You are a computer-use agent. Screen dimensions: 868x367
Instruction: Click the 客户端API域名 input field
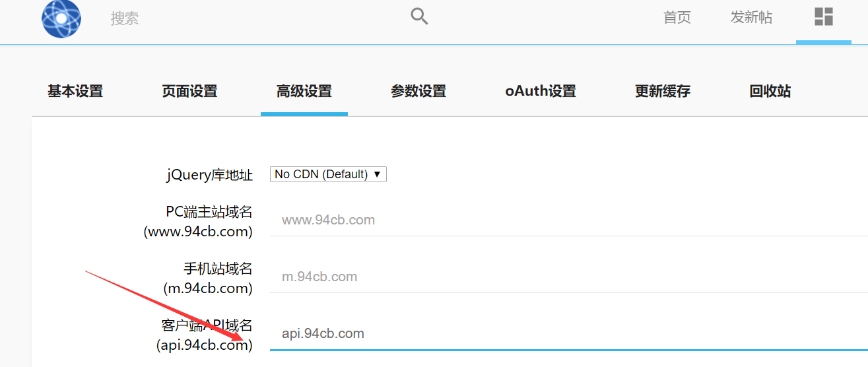coord(569,333)
